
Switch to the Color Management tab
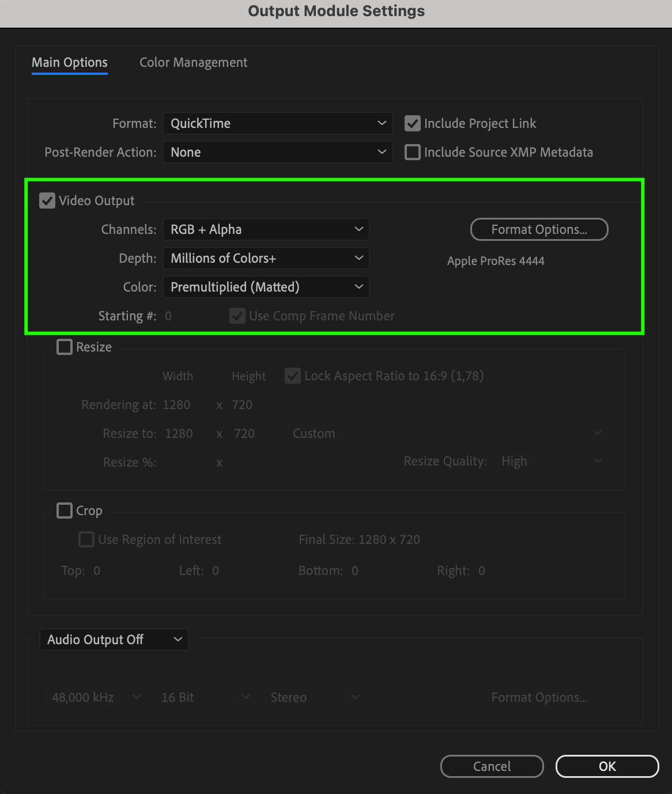193,62
